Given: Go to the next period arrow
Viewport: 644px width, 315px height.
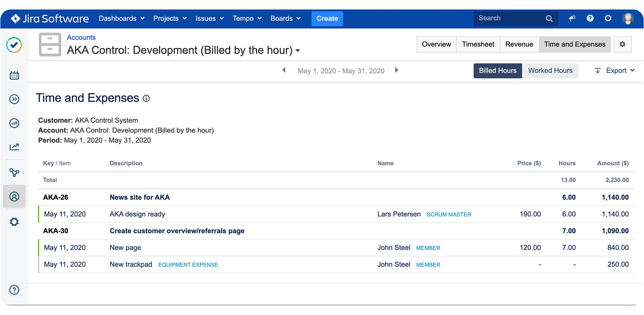Looking at the screenshot, I should pos(397,70).
